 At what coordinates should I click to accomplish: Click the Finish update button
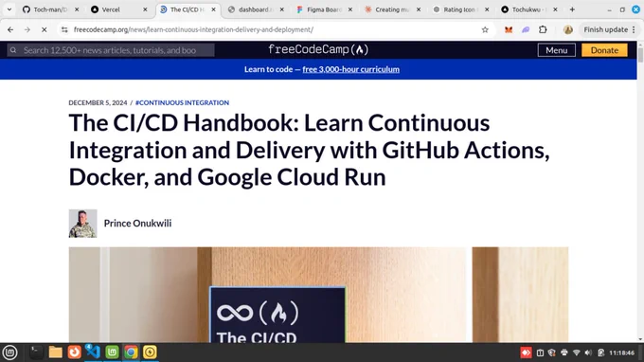pos(609,29)
